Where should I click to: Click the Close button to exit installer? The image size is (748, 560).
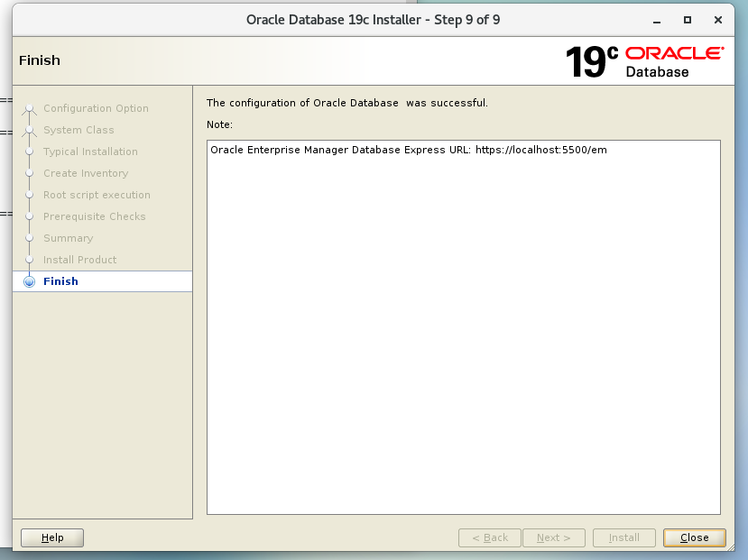tap(694, 537)
